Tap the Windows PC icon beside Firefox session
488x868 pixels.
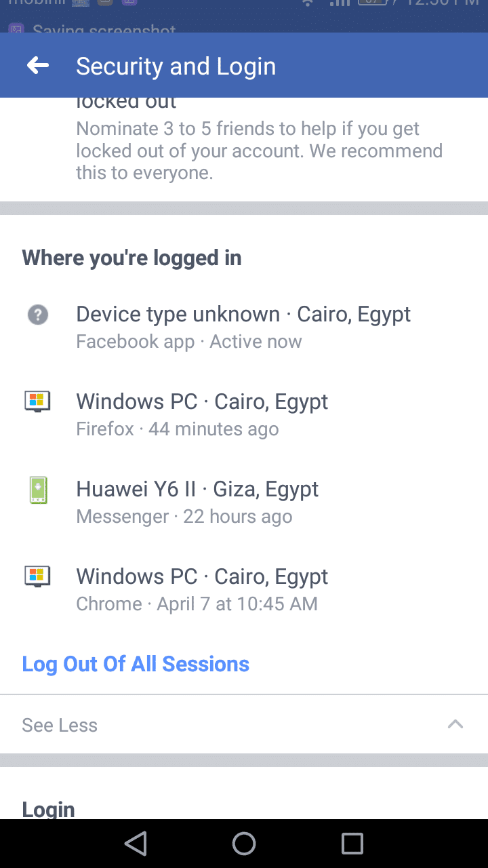(38, 401)
